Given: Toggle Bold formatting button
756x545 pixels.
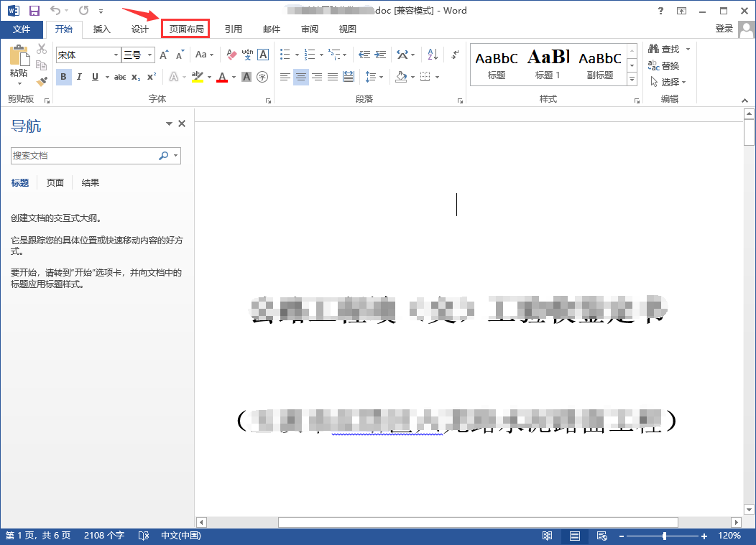Looking at the screenshot, I should (64, 77).
